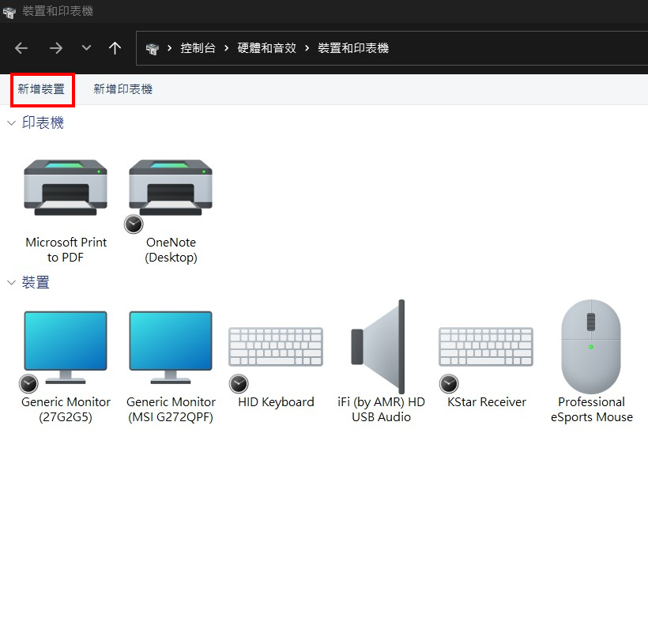Navigate to 控制台 in the breadcrumb
Screen dimensions: 648x644
(197, 48)
